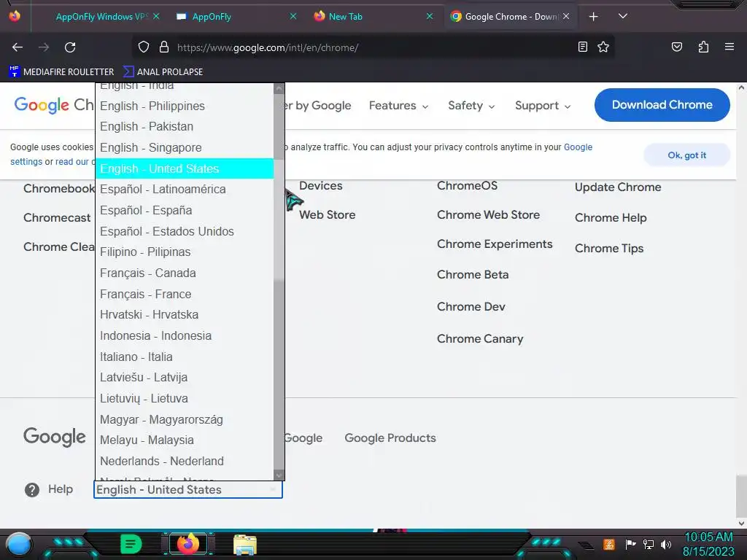Viewport: 747px width, 560px height.
Task: Open File Explorer from the taskbar
Action: (x=245, y=545)
